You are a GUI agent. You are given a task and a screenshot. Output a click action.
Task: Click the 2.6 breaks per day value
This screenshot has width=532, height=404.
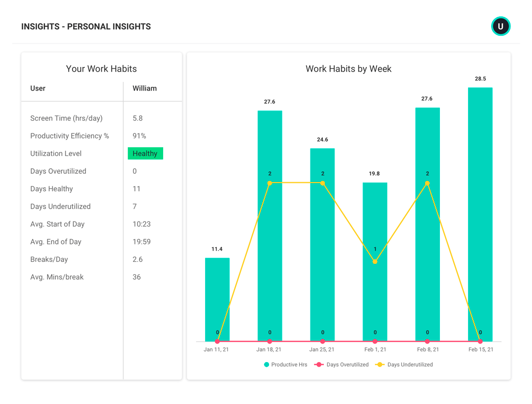[138, 259]
